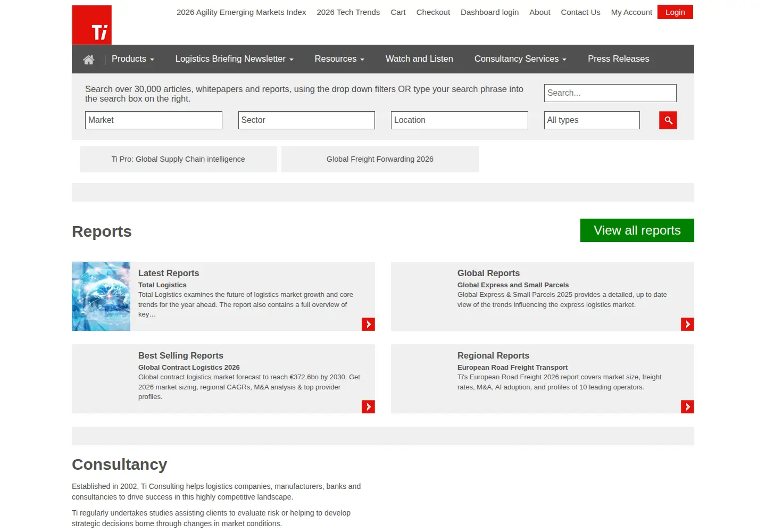
Task: Click the Best Selling Reports heading
Action: tap(181, 355)
